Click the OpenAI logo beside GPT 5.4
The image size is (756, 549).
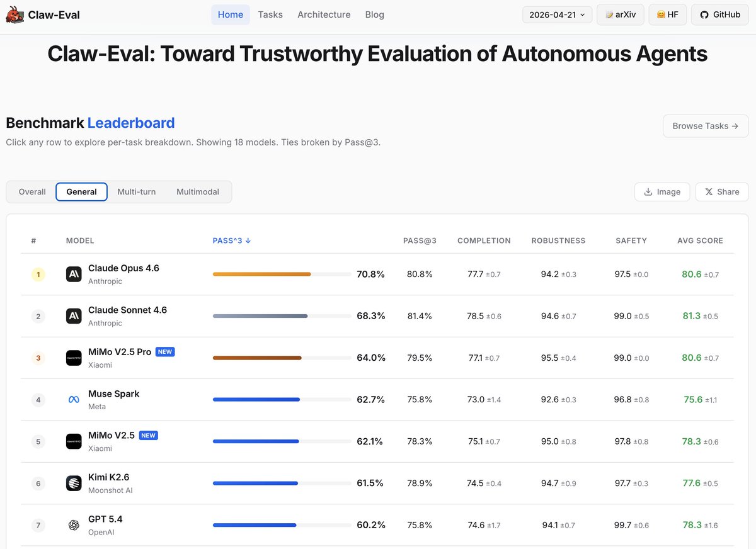[74, 525]
